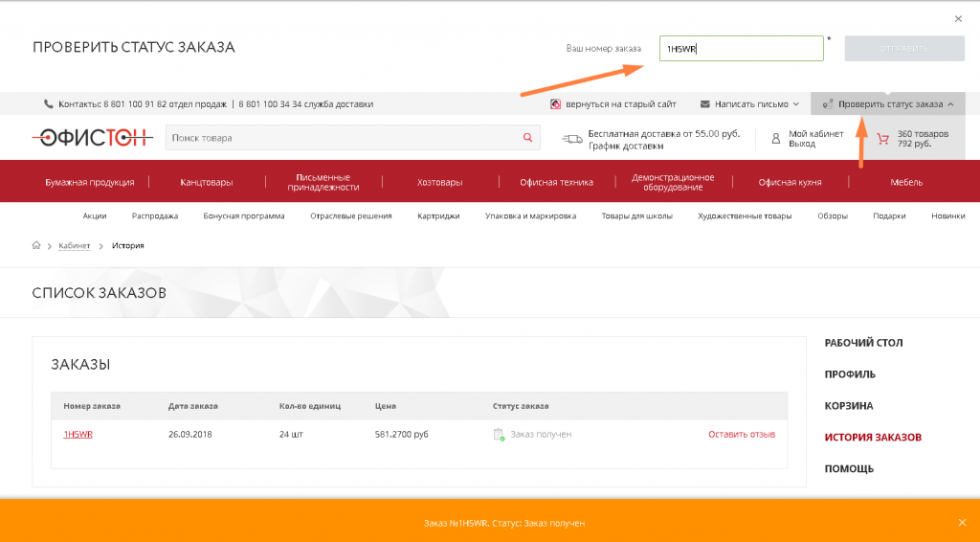Click Оставить отзыв link
Image resolution: width=980 pixels, height=542 pixels.
[x=741, y=434]
